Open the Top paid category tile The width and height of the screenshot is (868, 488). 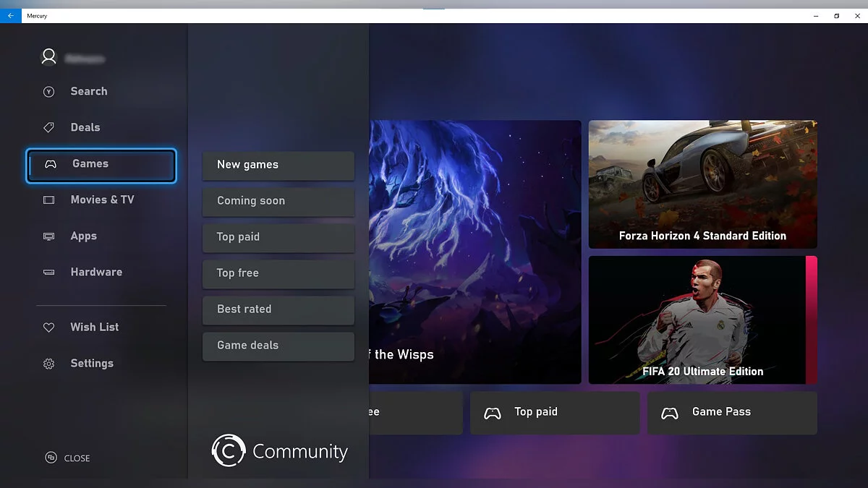tap(555, 413)
